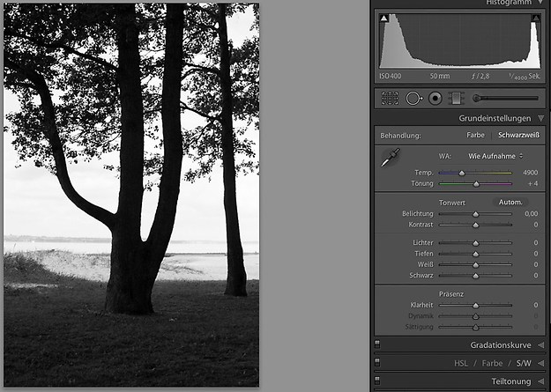The image size is (551, 392).
Task: Collapse the Grundeinstellungen panel
Action: (x=540, y=118)
